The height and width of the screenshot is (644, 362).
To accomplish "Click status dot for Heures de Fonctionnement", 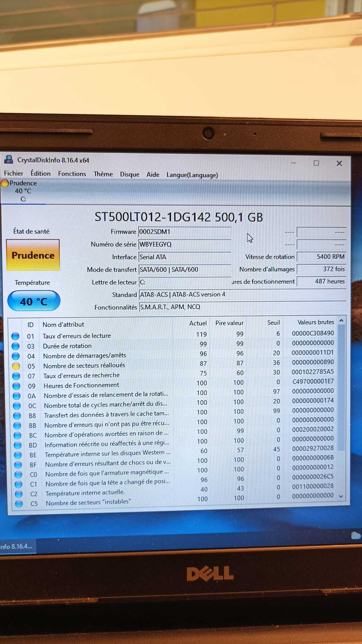I will (x=16, y=386).
